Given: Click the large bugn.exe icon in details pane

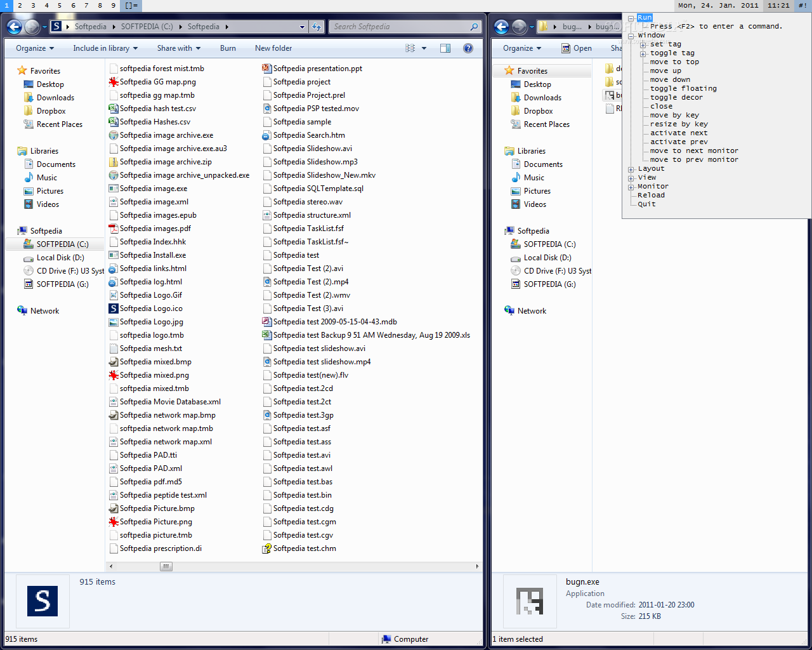Looking at the screenshot, I should 530,601.
